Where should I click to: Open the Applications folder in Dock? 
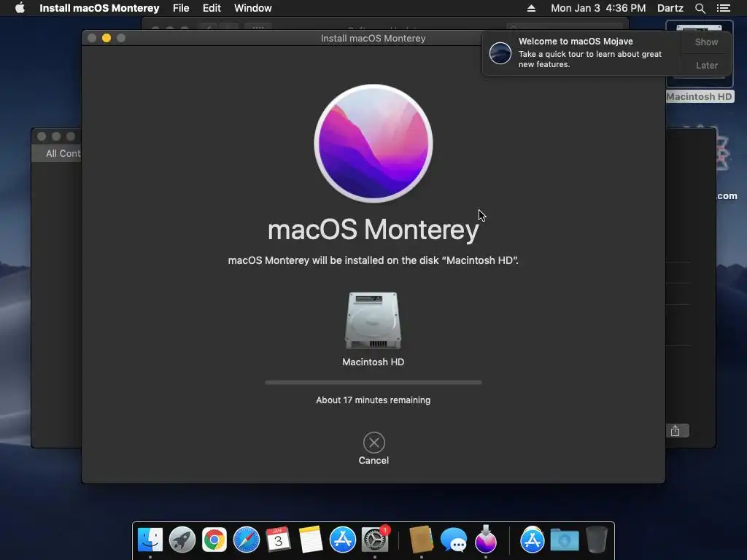(532, 540)
